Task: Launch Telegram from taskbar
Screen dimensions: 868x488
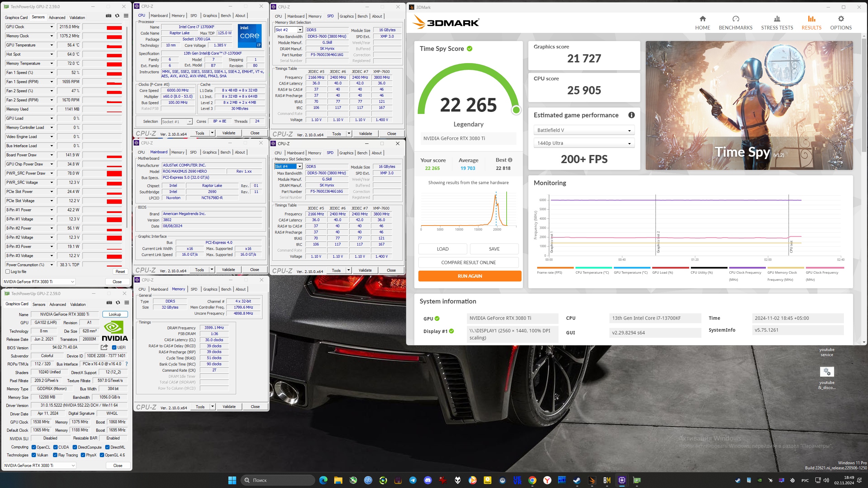Action: point(413,480)
